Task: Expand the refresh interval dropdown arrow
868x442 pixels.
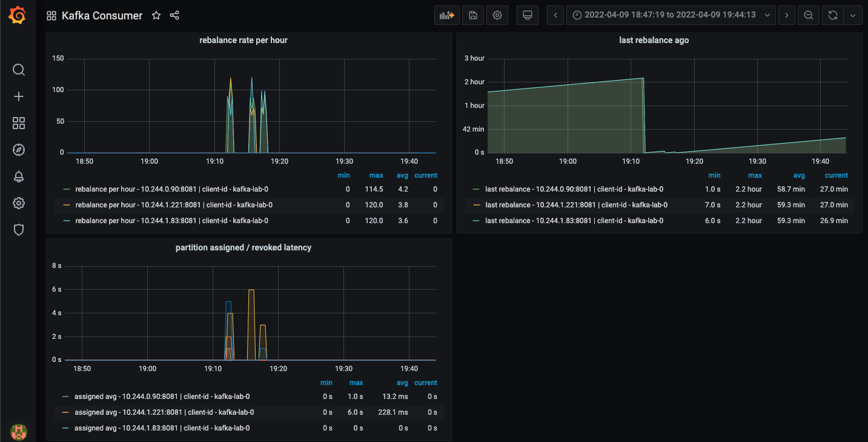Action: [853, 15]
